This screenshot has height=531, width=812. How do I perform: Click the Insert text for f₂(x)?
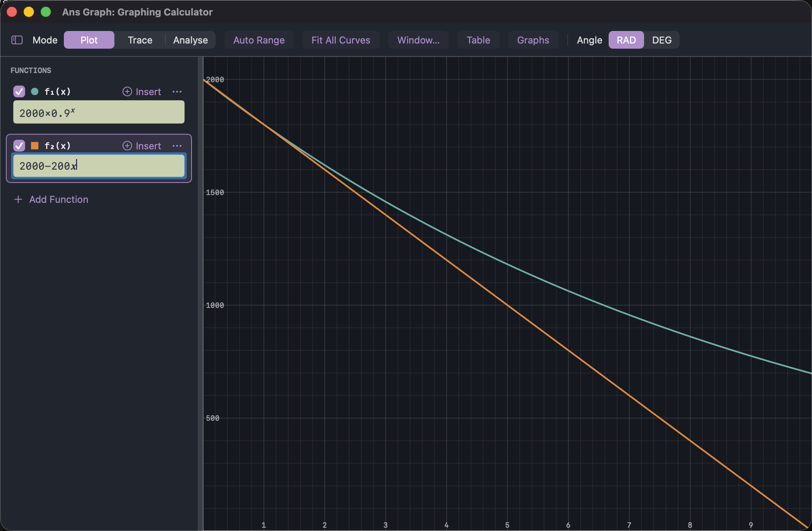(x=148, y=146)
